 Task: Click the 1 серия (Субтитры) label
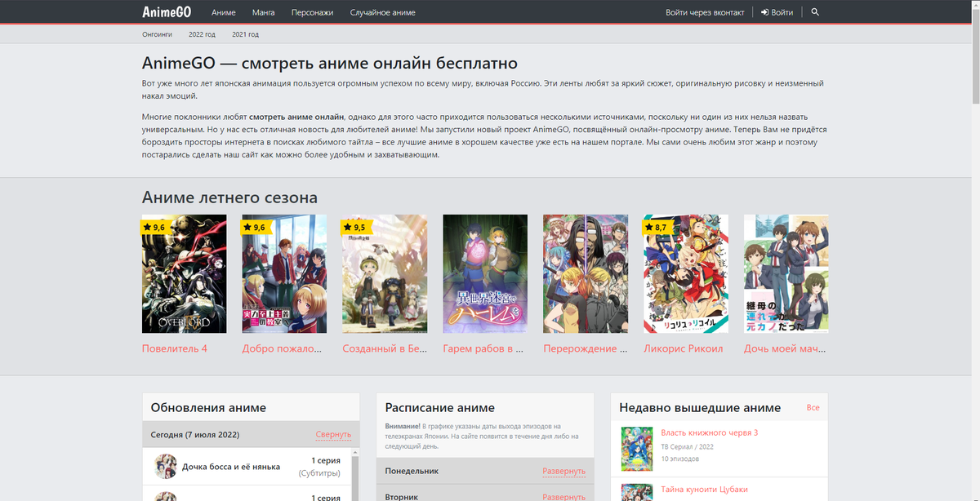click(x=319, y=467)
